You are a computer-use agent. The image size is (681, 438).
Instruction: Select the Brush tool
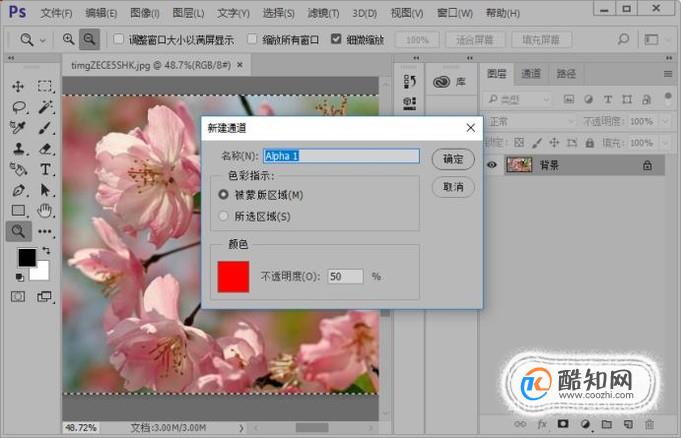click(45, 128)
